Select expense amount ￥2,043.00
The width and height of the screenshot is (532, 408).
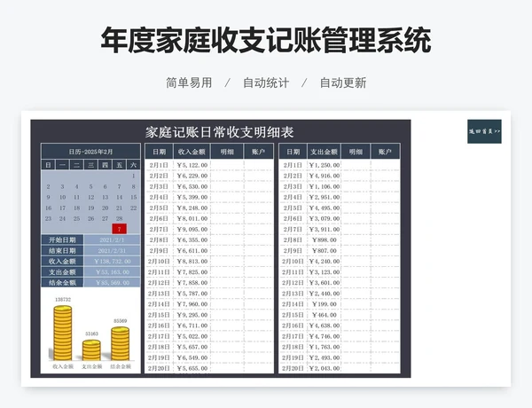click(x=324, y=368)
